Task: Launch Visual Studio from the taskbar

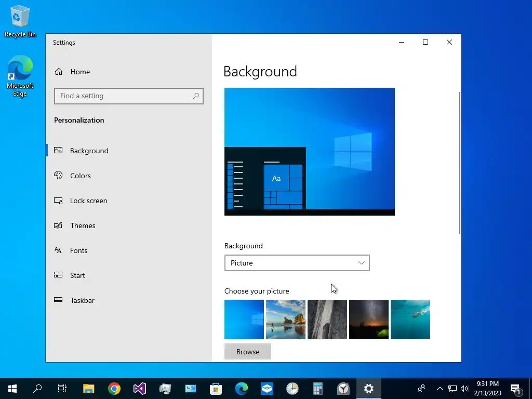Action: pyautogui.click(x=139, y=389)
